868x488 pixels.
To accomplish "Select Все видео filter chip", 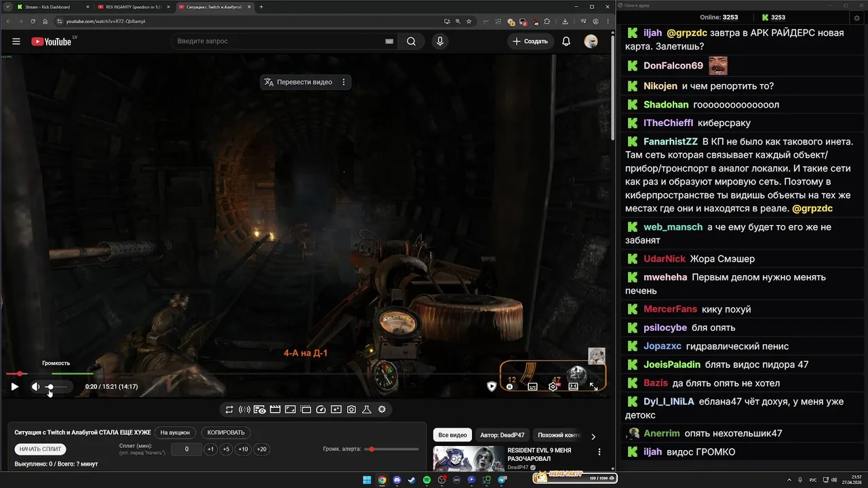I will tap(452, 435).
